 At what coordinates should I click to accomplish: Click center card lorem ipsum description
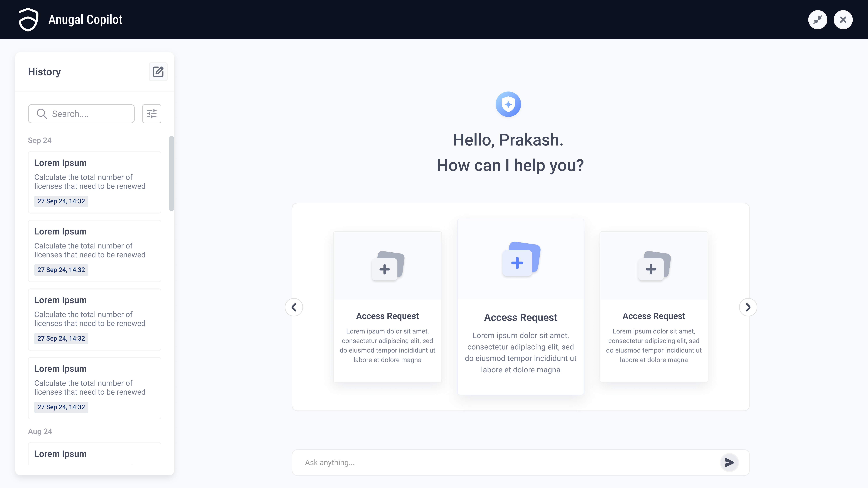pyautogui.click(x=521, y=352)
